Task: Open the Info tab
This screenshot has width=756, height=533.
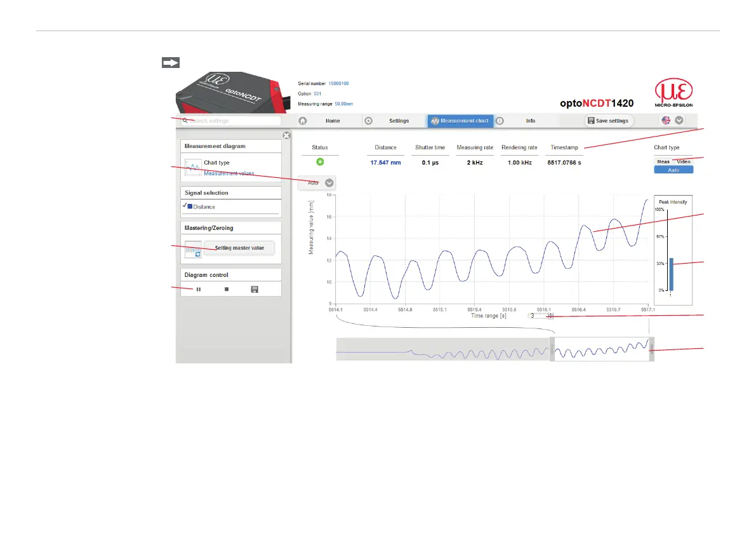Action: click(531, 121)
